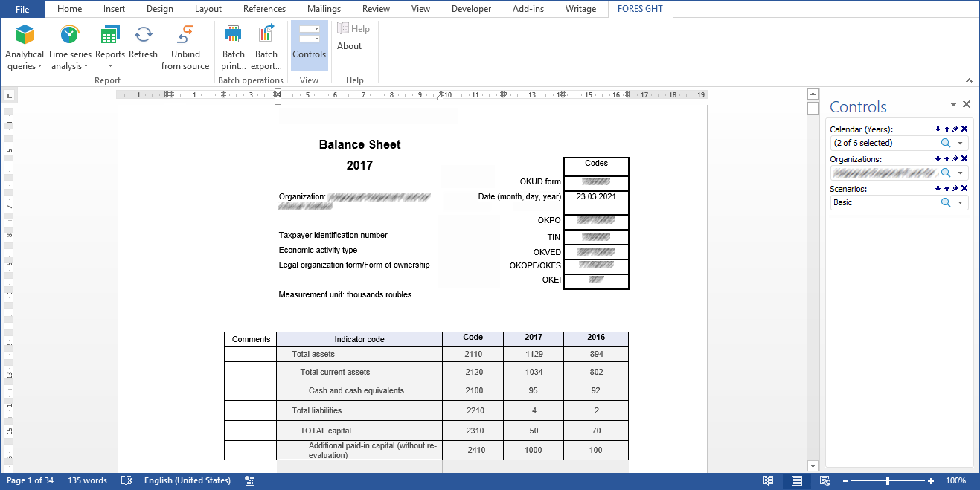Move Organizations control up
This screenshot has width=980, height=490.
click(x=947, y=159)
